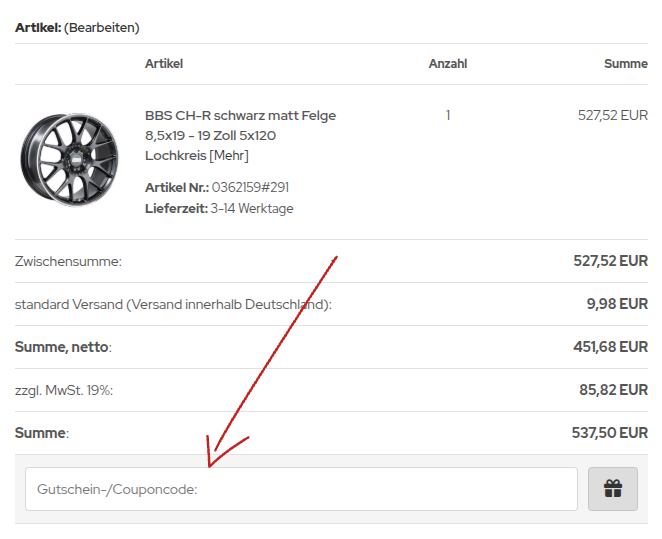Click the gift icon to redeem coupon
This screenshot has height=539, width=662.
[x=613, y=489]
